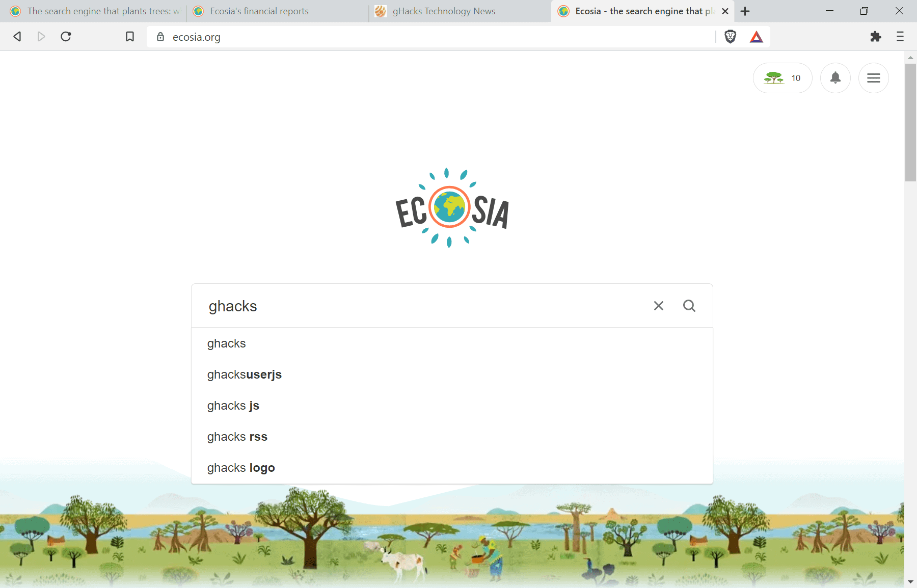
Task: Submit search with the magnifier icon
Action: pos(689,306)
